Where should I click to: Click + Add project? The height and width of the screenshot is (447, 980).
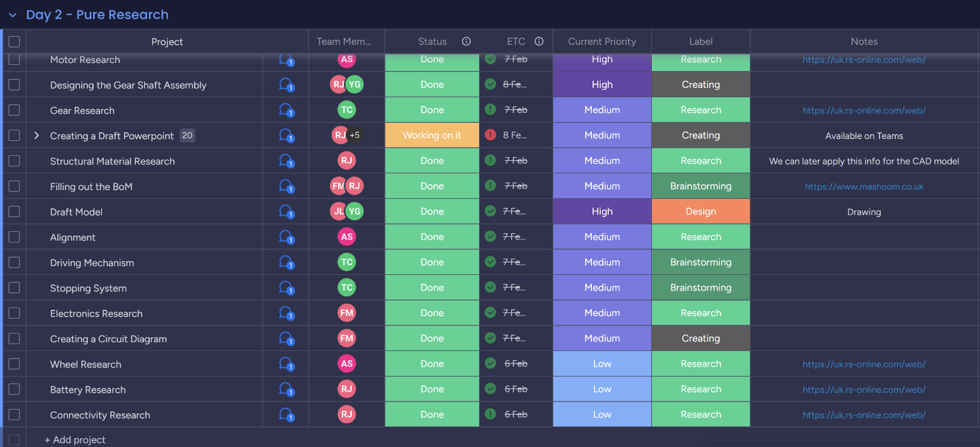(x=75, y=440)
